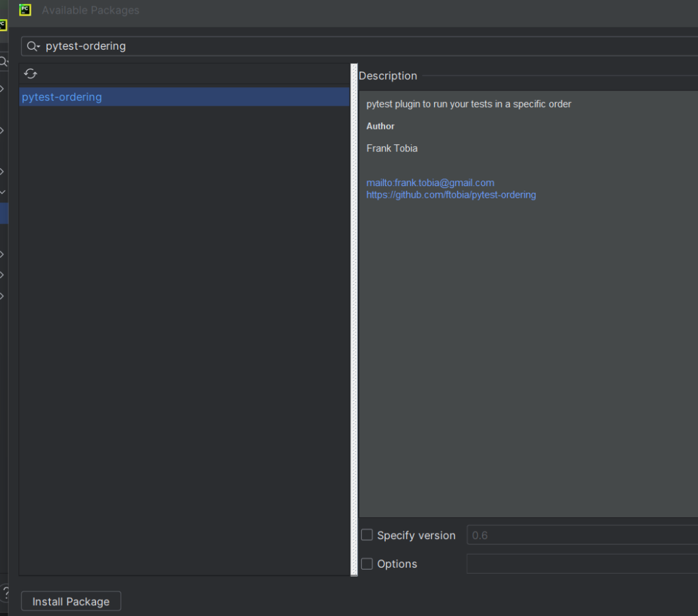Image resolution: width=698 pixels, height=616 pixels.
Task: Click the Options text input field
Action: pyautogui.click(x=582, y=564)
